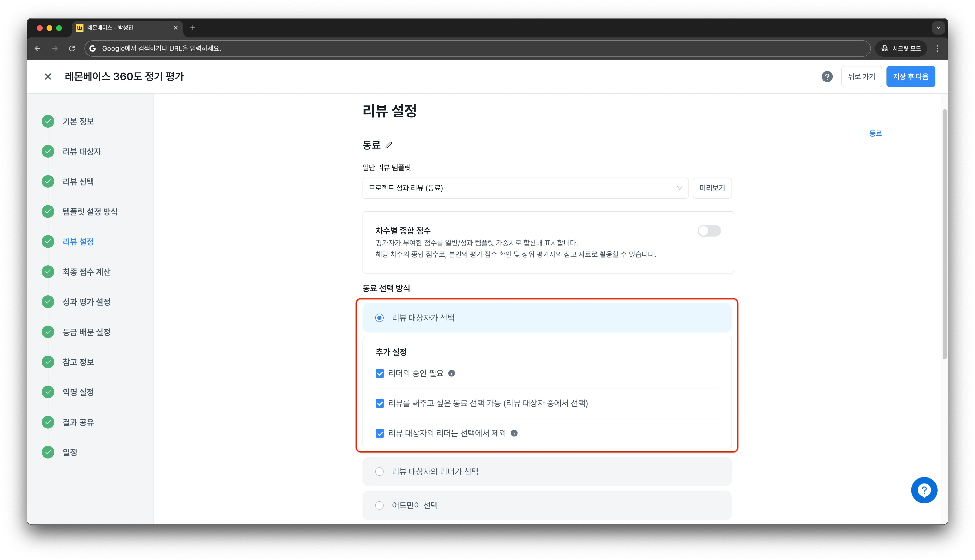Click the 동료 선택 방식 heading text

(386, 288)
